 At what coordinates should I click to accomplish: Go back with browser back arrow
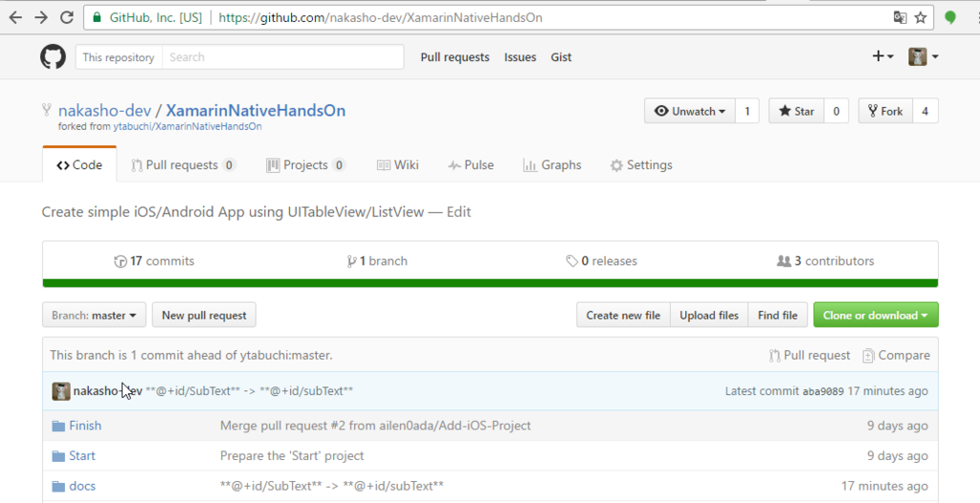tap(15, 17)
